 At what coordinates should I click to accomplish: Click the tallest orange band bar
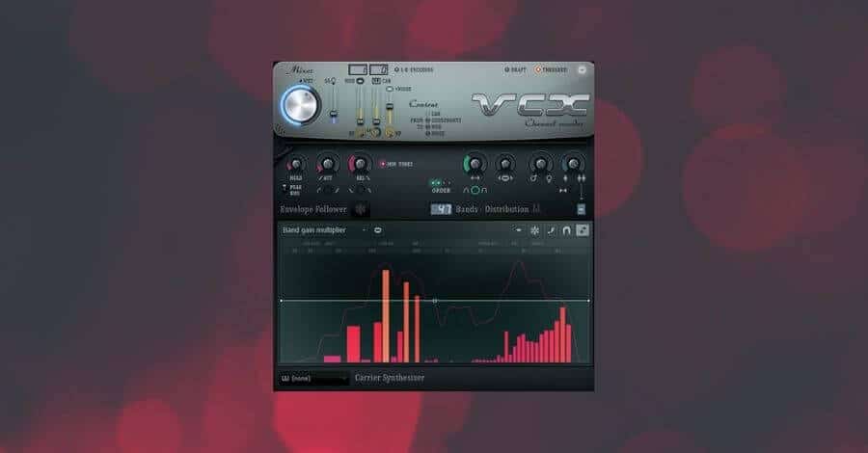click(x=386, y=316)
